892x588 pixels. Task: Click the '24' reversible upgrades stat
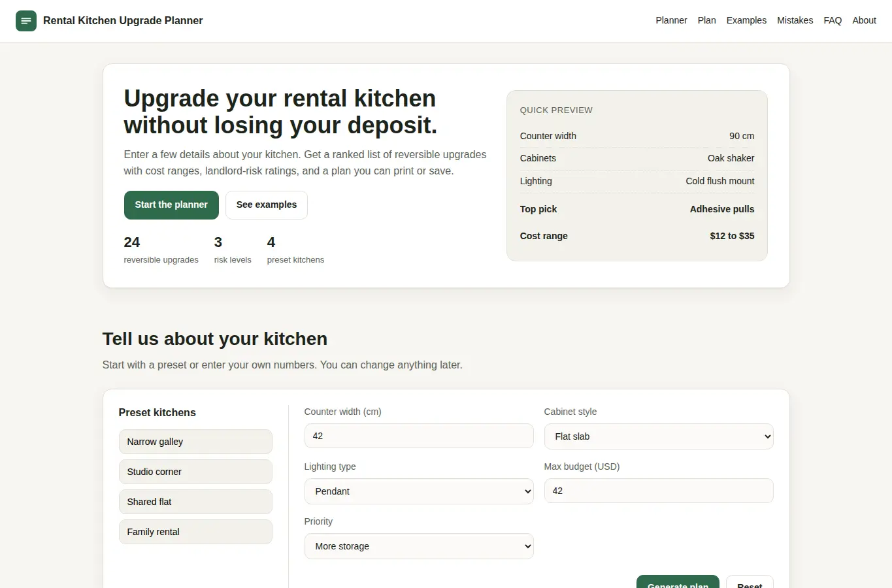161,250
